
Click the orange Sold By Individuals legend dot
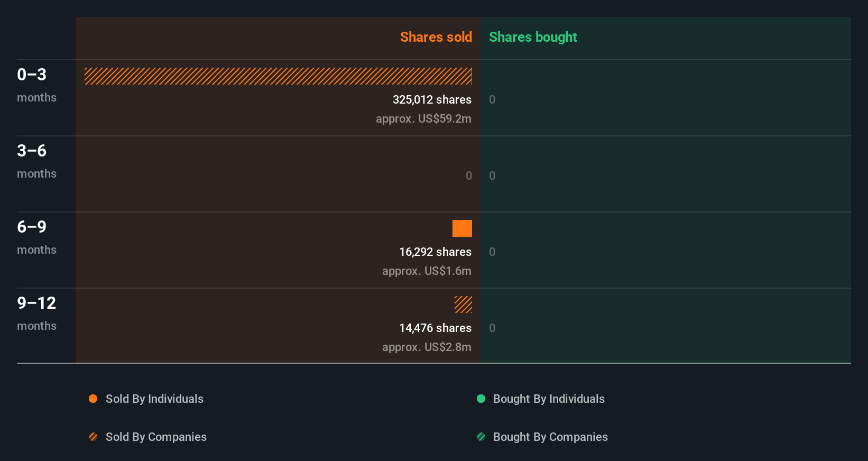point(93,399)
